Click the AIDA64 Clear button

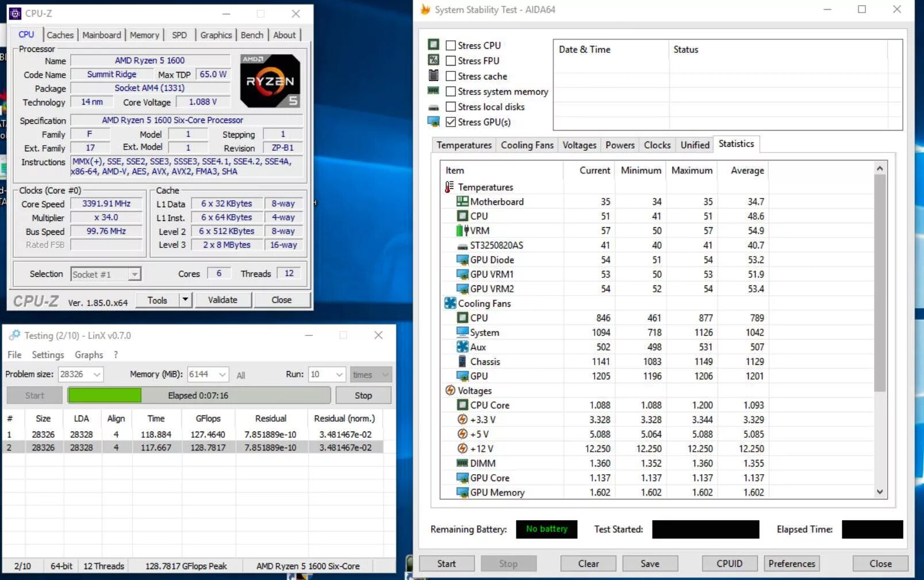click(x=589, y=563)
